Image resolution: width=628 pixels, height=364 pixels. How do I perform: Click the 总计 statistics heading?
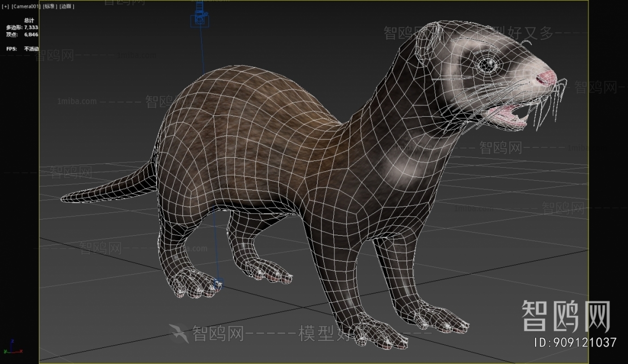[x=29, y=20]
